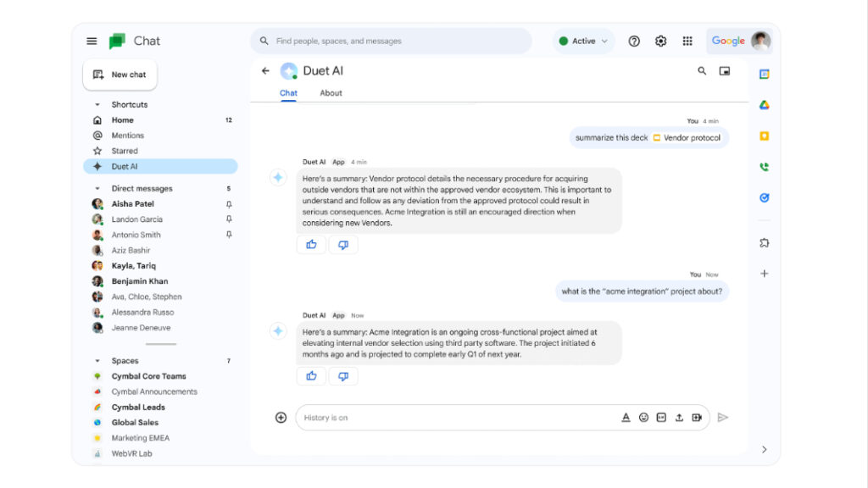Open Tasks in the side panel
The image size is (868, 488).
tap(765, 198)
